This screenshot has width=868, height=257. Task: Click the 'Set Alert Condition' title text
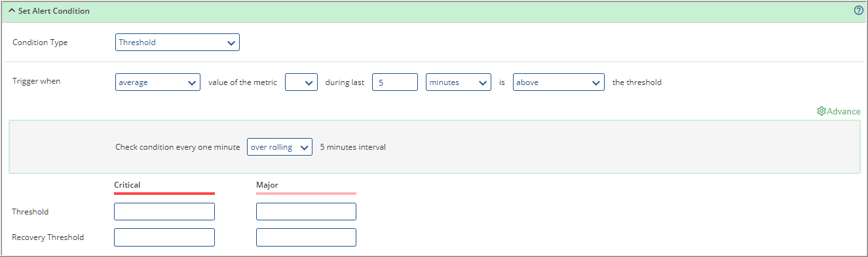(54, 11)
